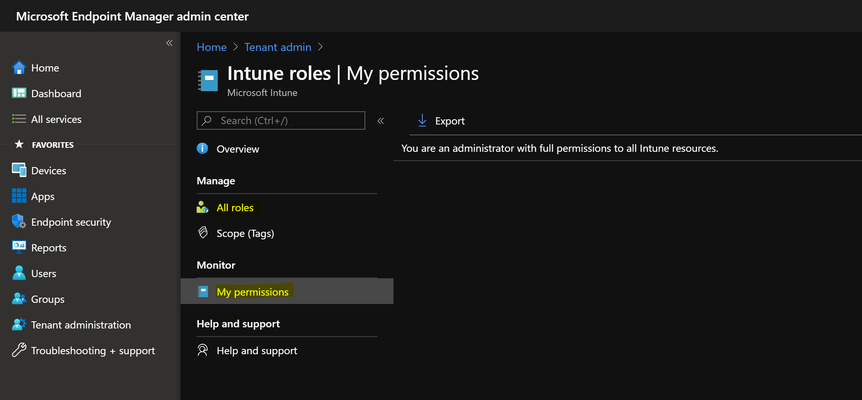Click the administrator full permissions message text
The height and width of the screenshot is (400, 862).
pyautogui.click(x=560, y=148)
